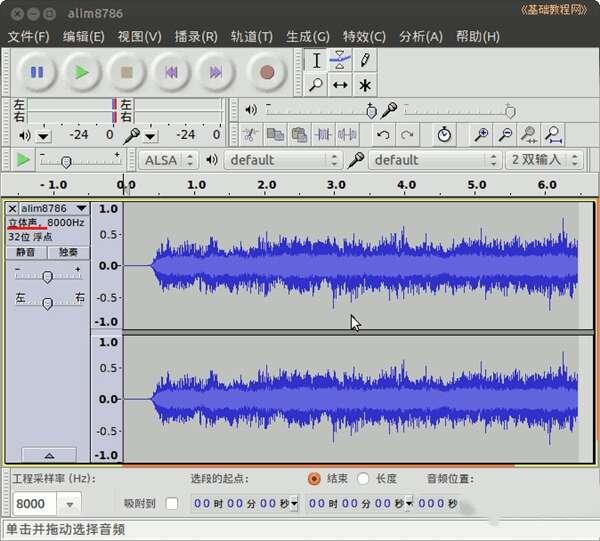Click the Zoom In magnifier icon
Image resolution: width=600 pixels, height=541 pixels.
point(481,134)
